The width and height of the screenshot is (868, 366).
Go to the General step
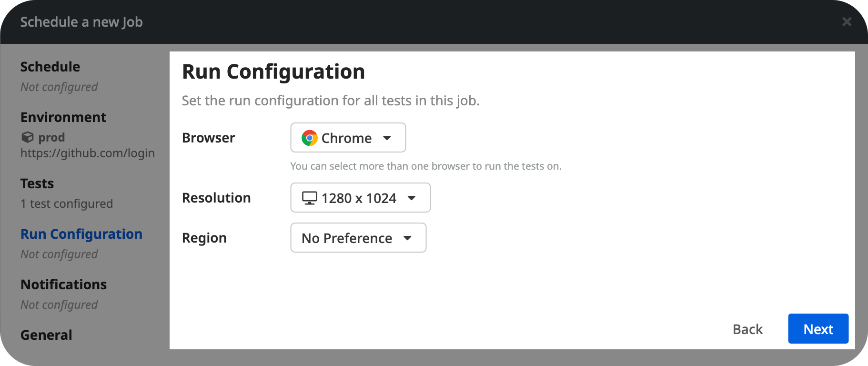click(x=46, y=335)
